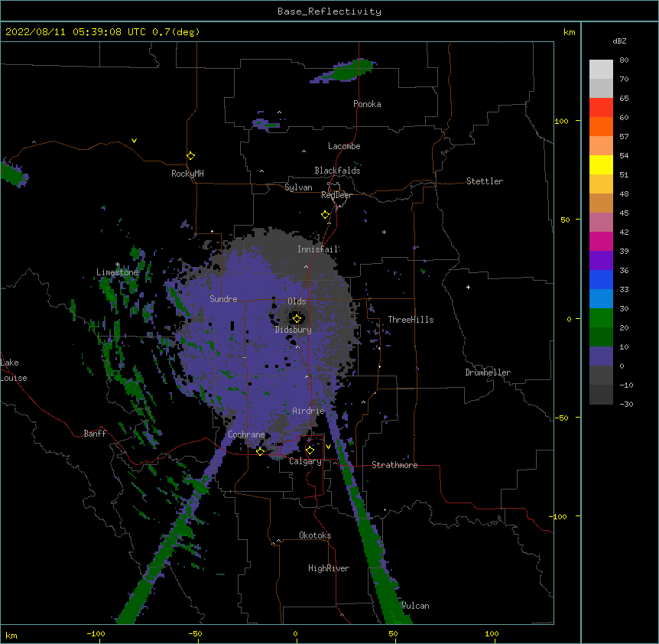Image resolution: width=659 pixels, height=644 pixels.
Task: Click the Ponoka city label
Action: click(x=367, y=104)
